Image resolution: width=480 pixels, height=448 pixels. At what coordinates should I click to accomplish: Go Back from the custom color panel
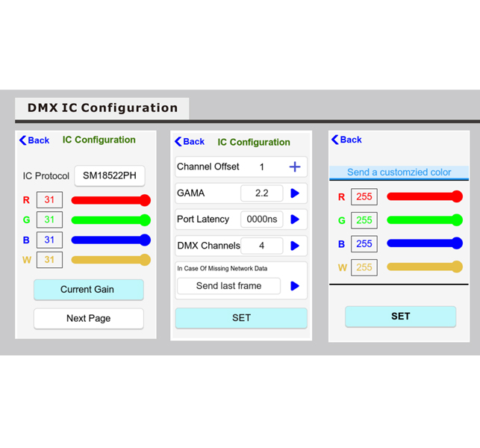click(346, 140)
